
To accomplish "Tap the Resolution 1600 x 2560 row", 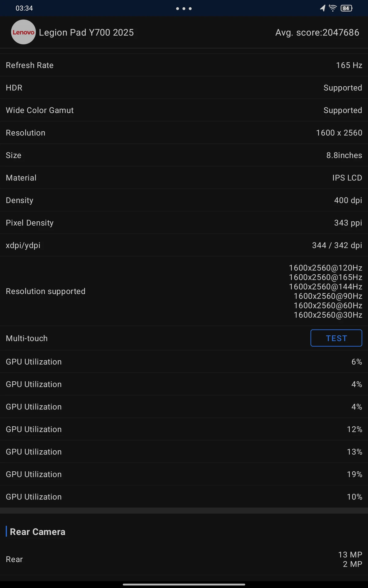I will pyautogui.click(x=184, y=133).
